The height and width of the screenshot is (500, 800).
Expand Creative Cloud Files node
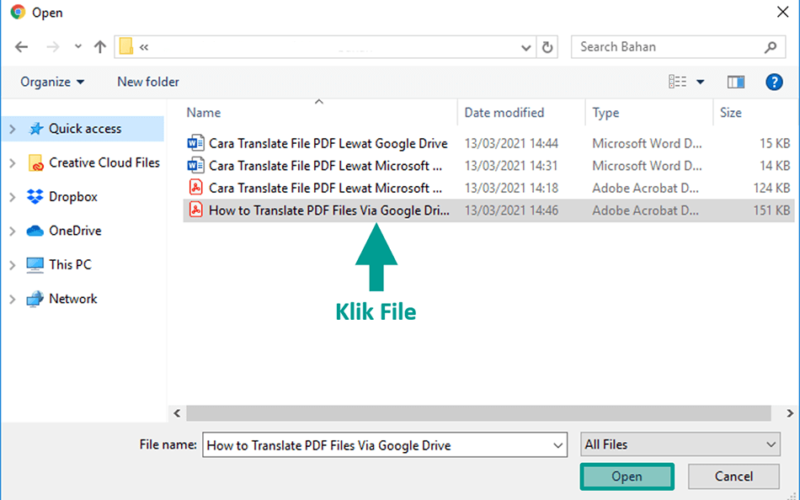point(13,163)
